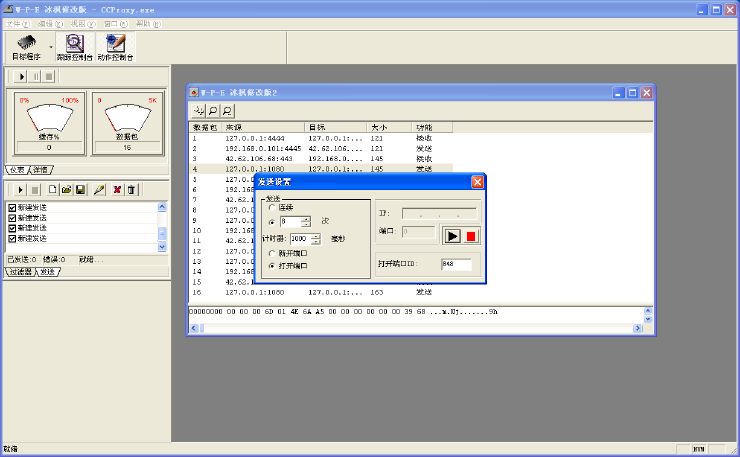The image size is (740, 457).
Task: Open the 帮助 menu
Action: coord(149,24)
